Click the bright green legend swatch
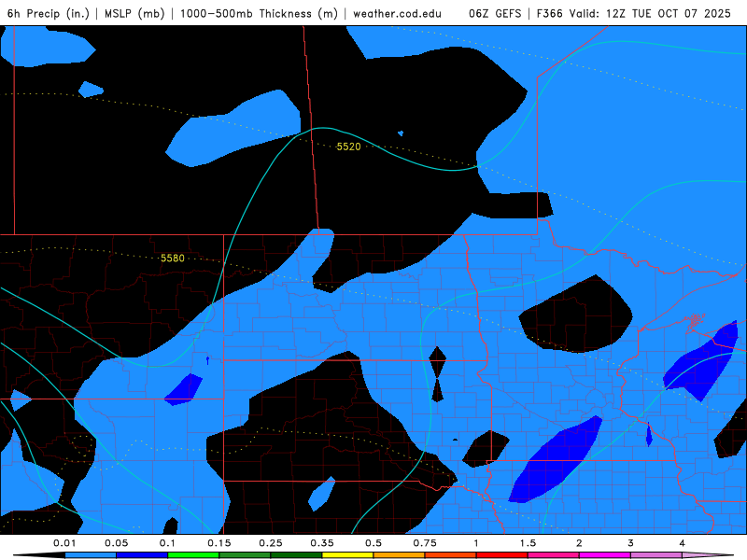This screenshot has width=747, height=560. click(x=193, y=555)
